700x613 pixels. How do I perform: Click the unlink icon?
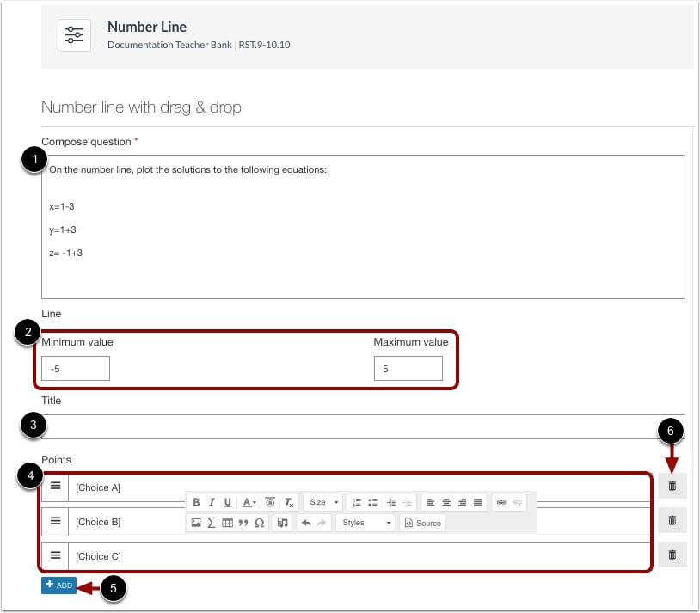coord(517,502)
